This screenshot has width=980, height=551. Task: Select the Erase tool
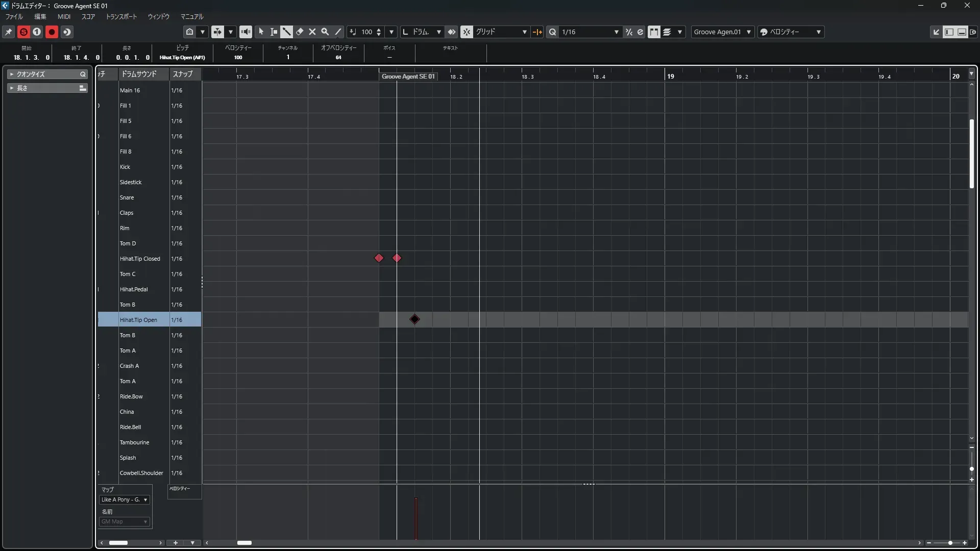300,32
